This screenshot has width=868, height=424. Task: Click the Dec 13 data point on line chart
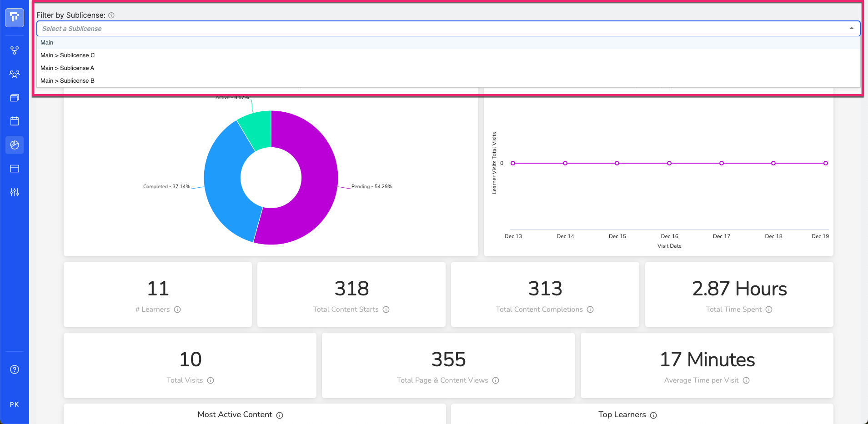coord(513,163)
